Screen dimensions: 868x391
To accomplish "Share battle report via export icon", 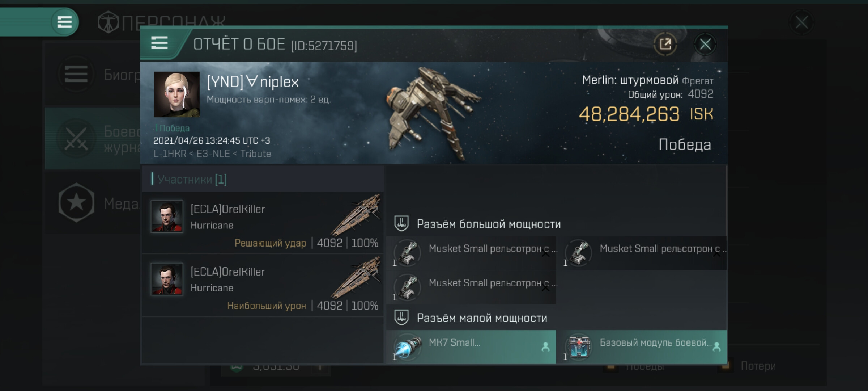I will point(665,45).
